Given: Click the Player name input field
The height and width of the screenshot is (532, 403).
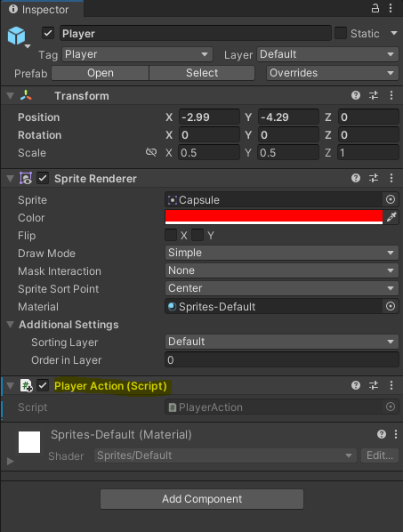Looking at the screenshot, I should click(196, 33).
